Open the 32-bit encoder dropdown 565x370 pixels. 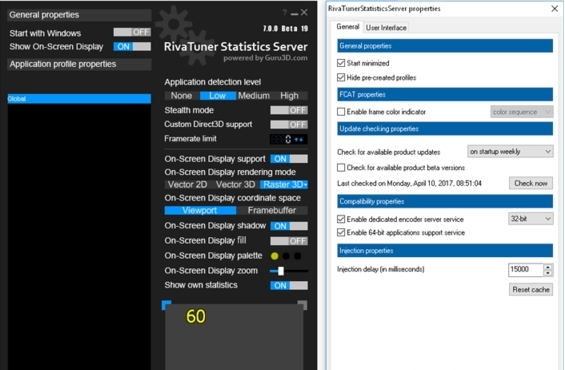coord(530,219)
